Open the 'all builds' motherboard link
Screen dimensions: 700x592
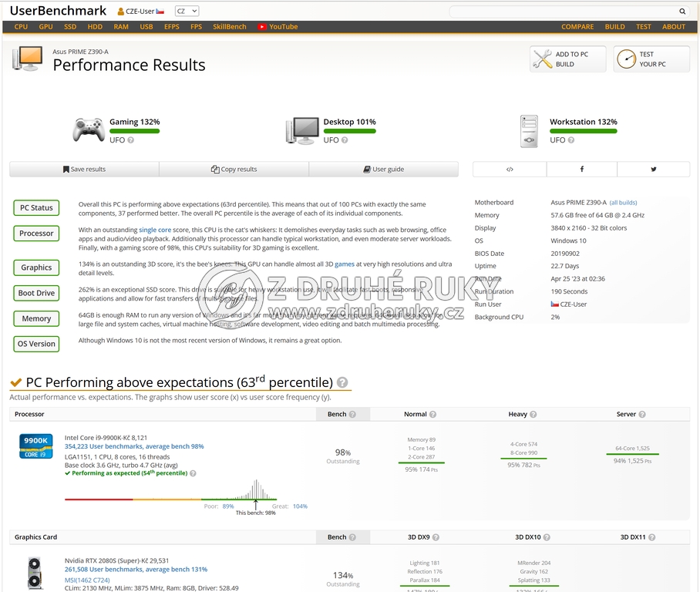click(x=623, y=203)
